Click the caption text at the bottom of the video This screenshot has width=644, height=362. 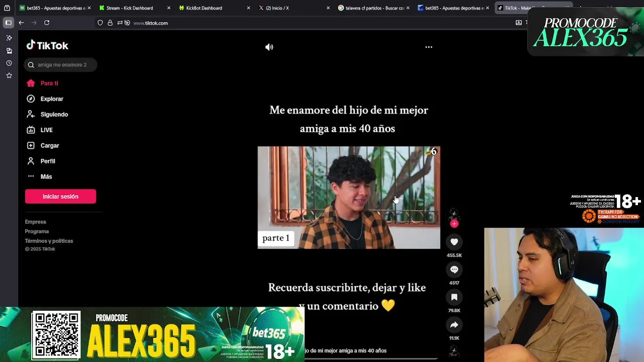click(346, 351)
